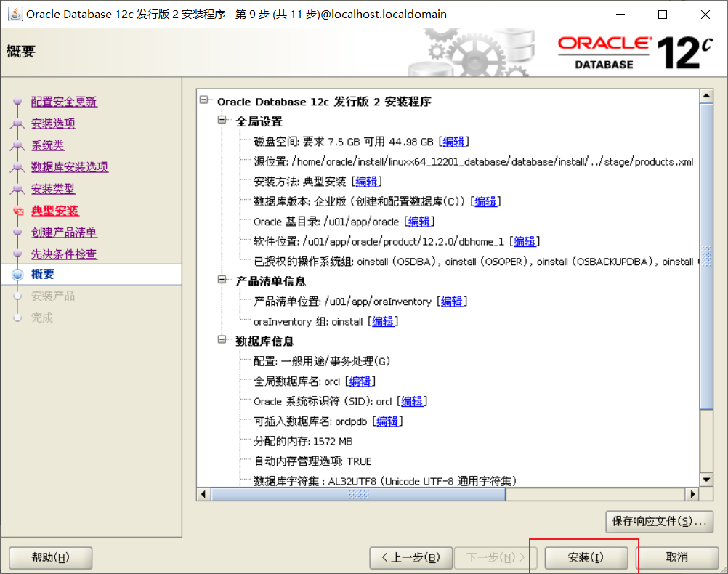Click the horizontal scrollbar thumb
728x574 pixels.
tap(358, 494)
